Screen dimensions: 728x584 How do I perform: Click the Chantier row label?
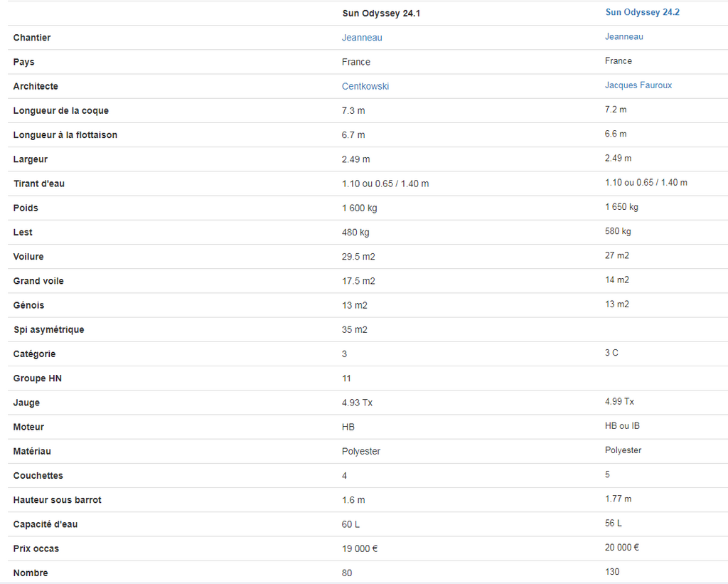click(x=32, y=38)
